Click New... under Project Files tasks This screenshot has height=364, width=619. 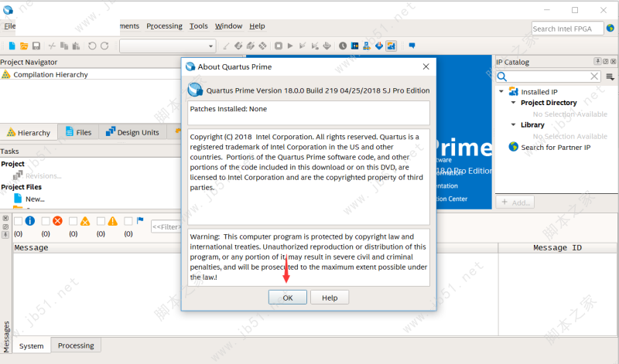pyautogui.click(x=35, y=199)
